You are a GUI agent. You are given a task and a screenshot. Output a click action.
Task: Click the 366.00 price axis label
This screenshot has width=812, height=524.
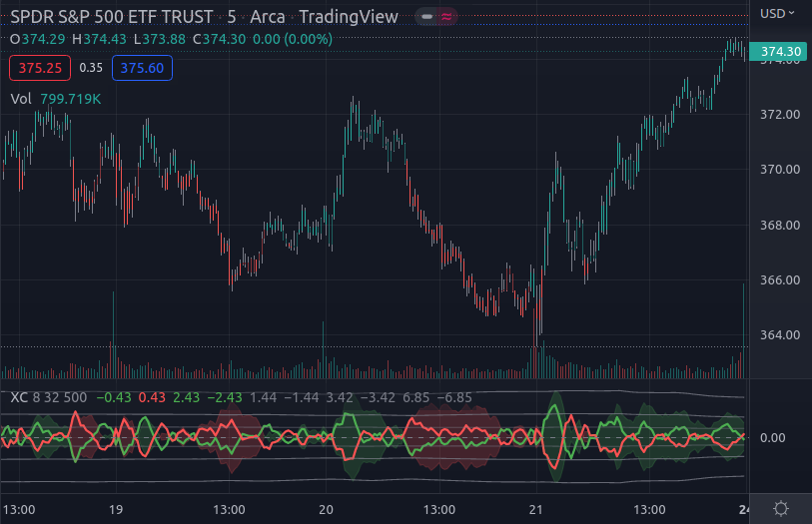coord(780,279)
